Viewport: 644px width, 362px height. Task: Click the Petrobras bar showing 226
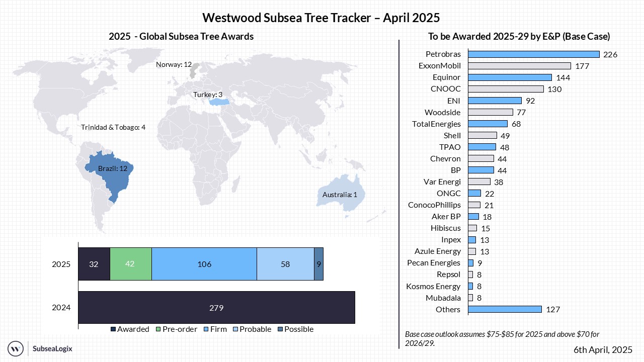(x=533, y=54)
